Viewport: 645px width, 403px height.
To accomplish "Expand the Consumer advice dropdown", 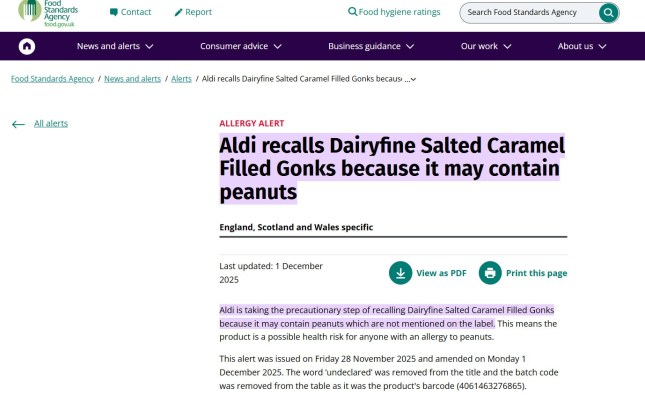I will click(x=240, y=46).
